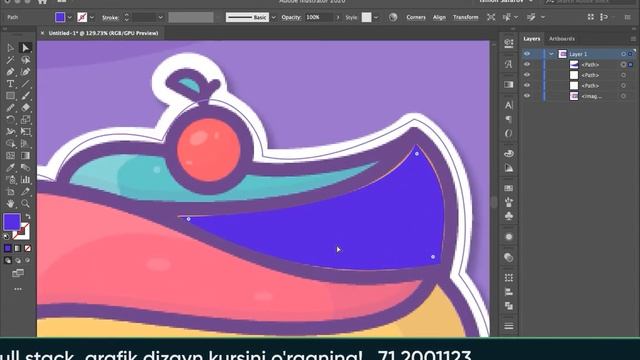Collapse the Layer 1 chevron
640x360 pixels.
551,54
